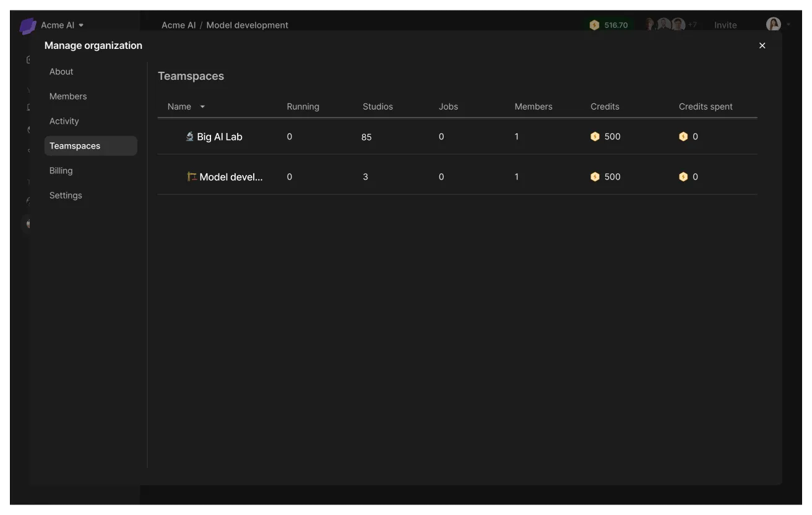Open the Acme AI organization dropdown
This screenshot has height=515, width=812.
point(62,25)
